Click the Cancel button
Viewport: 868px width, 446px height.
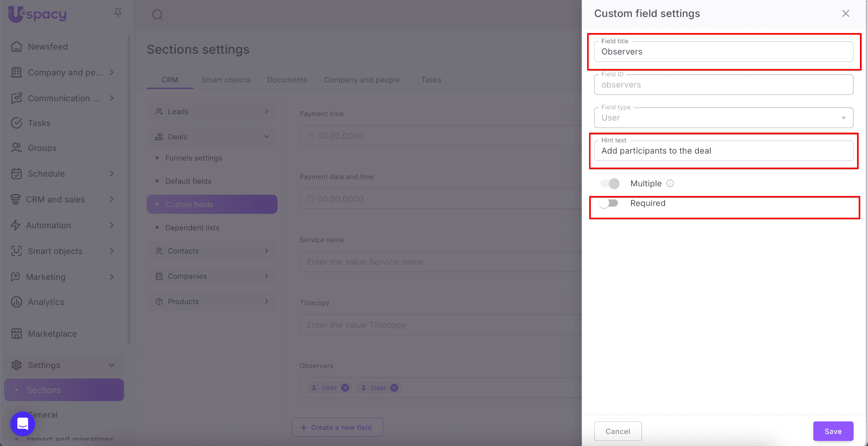click(618, 431)
